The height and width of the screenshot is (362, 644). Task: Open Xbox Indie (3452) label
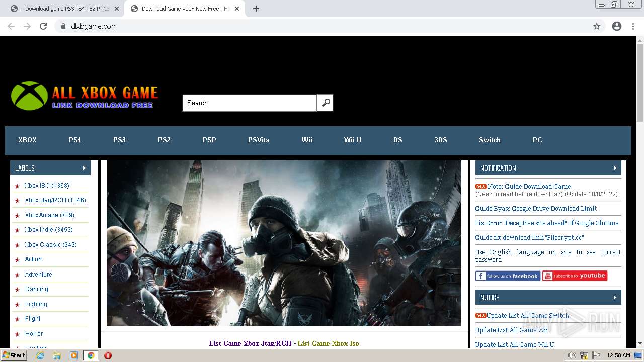click(x=49, y=230)
